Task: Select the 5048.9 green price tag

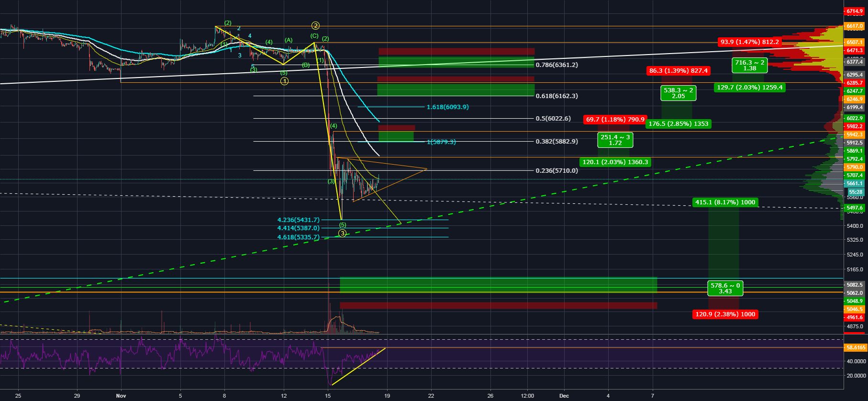Action: click(855, 301)
